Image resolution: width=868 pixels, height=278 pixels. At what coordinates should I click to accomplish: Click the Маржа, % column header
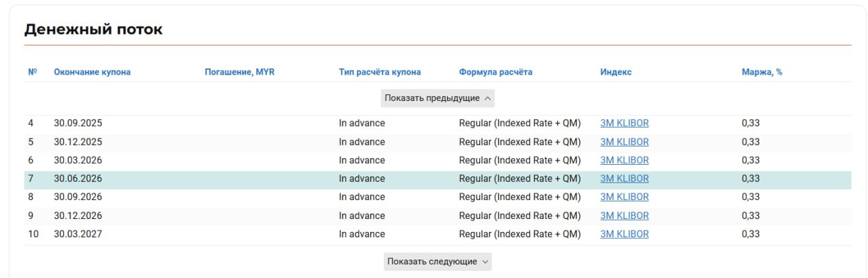tap(762, 73)
